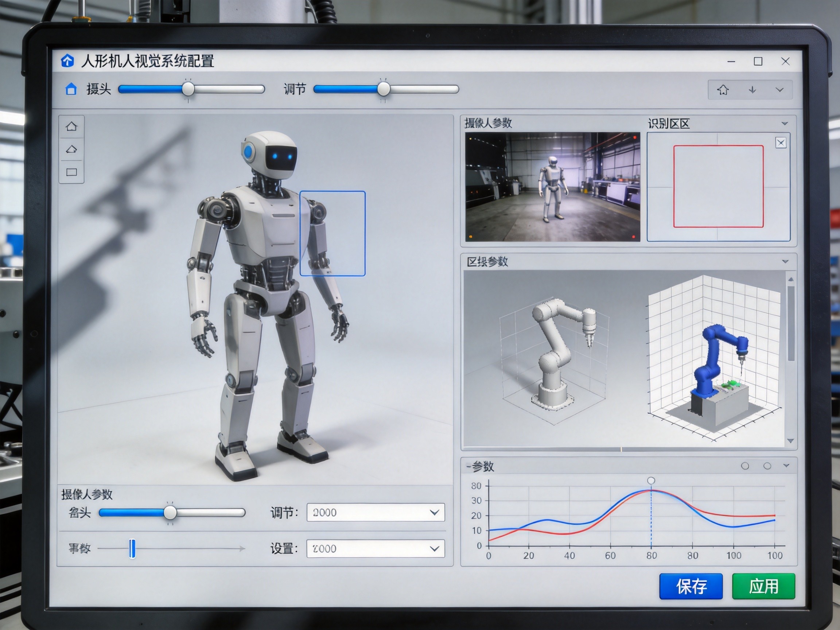Open the chevron menu in top-right toolbar

(x=779, y=90)
